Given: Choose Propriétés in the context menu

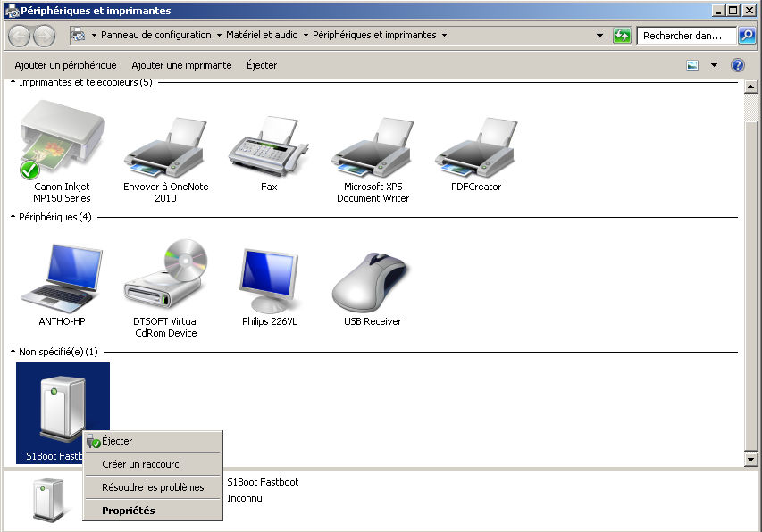Looking at the screenshot, I should click(153, 511).
